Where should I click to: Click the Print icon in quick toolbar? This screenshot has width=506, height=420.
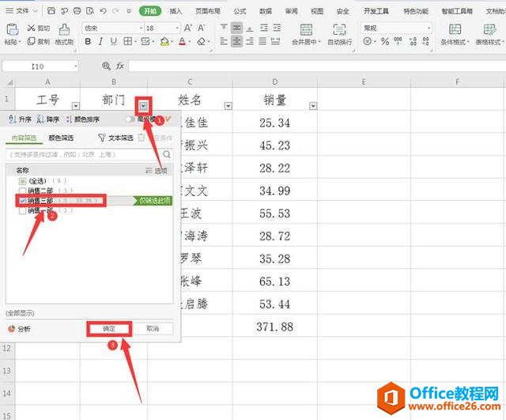click(x=77, y=11)
